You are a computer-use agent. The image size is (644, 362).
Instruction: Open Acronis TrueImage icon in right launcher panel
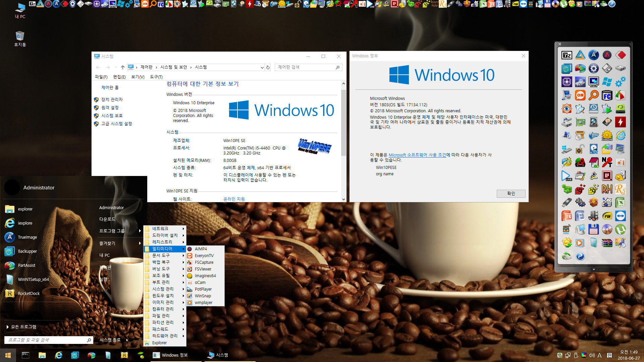click(593, 55)
